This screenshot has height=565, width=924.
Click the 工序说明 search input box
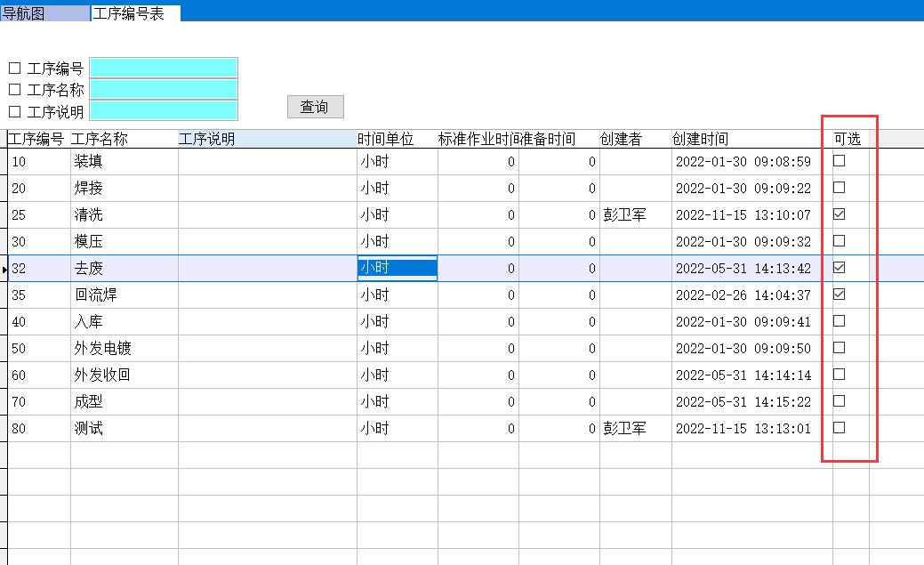[164, 110]
